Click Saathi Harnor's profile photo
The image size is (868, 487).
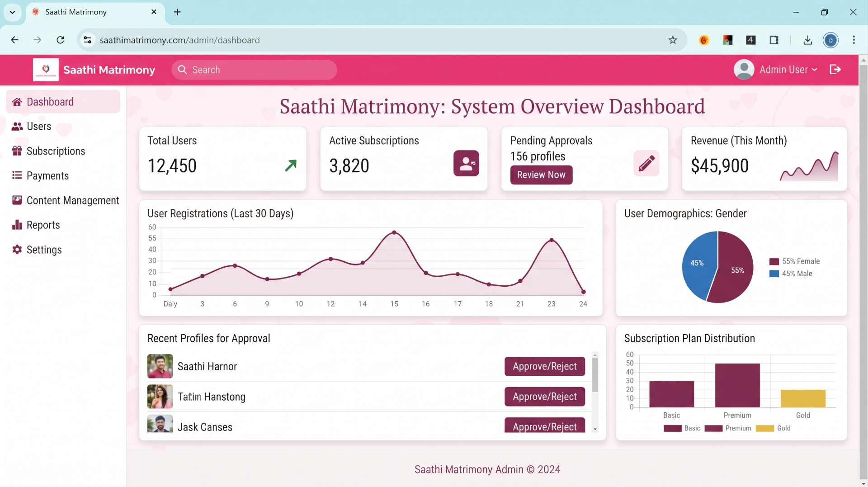[160, 366]
